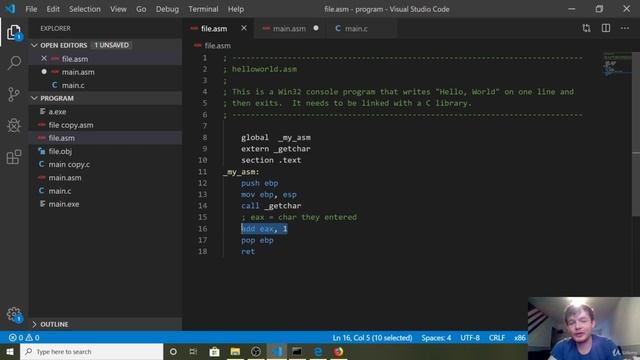Image resolution: width=640 pixels, height=360 pixels.
Task: Open Firefox from taskbar
Action: tap(338, 351)
